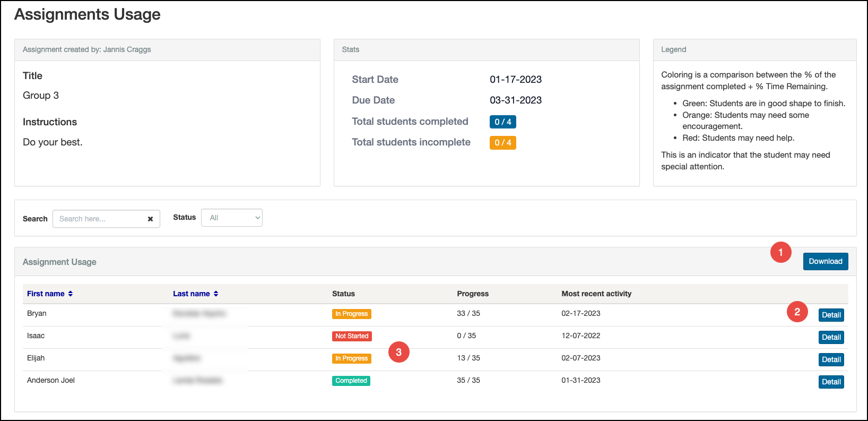Image resolution: width=868 pixels, height=421 pixels.
Task: Click the blue 0 / 4 completed badge
Action: pyautogui.click(x=503, y=122)
